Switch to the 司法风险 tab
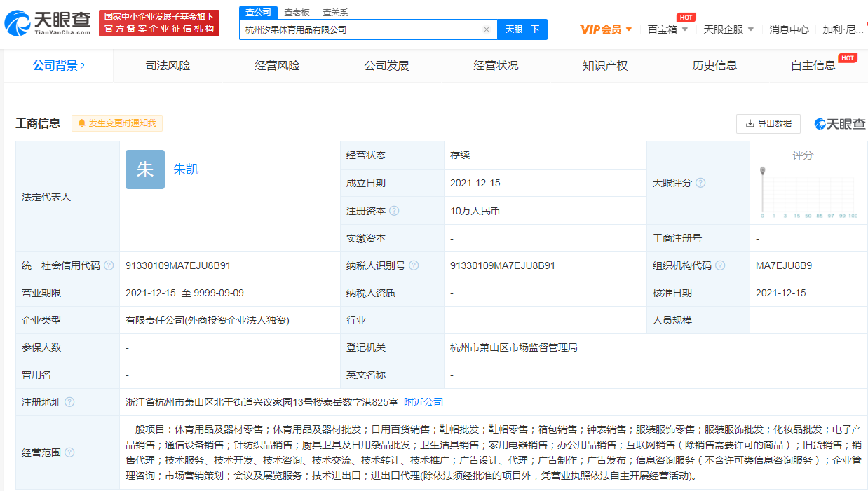 tap(167, 65)
